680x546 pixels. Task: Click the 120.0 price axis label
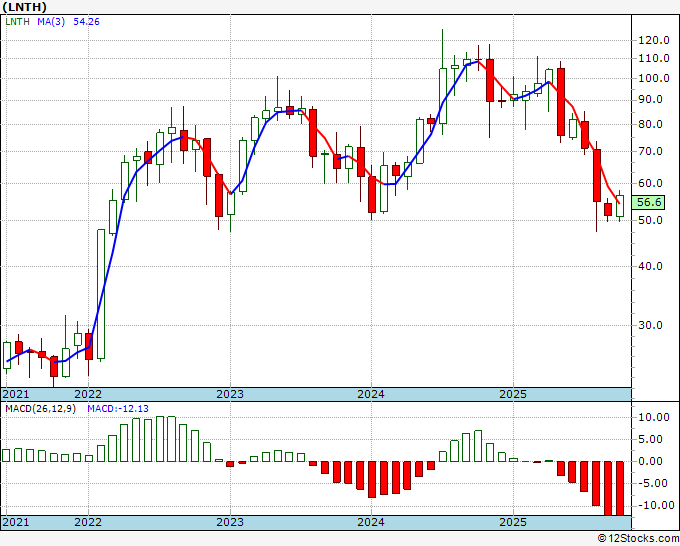[654, 40]
